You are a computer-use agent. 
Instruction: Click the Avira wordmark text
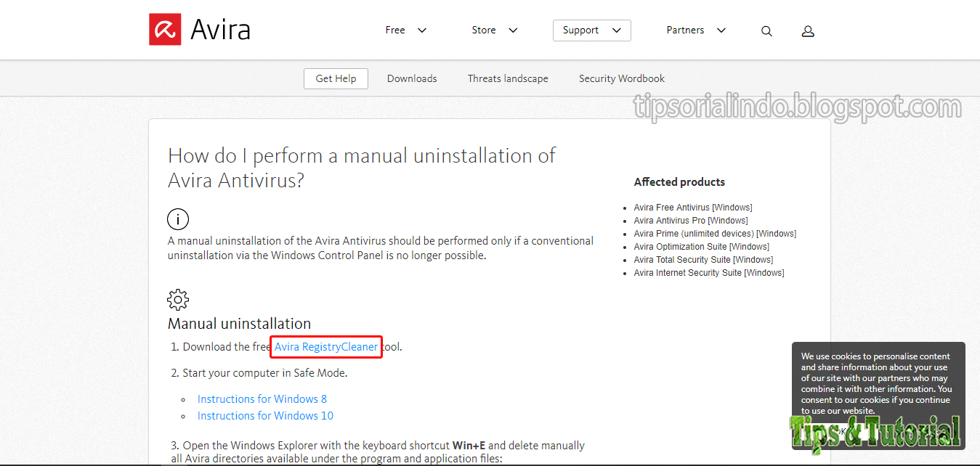tap(220, 30)
